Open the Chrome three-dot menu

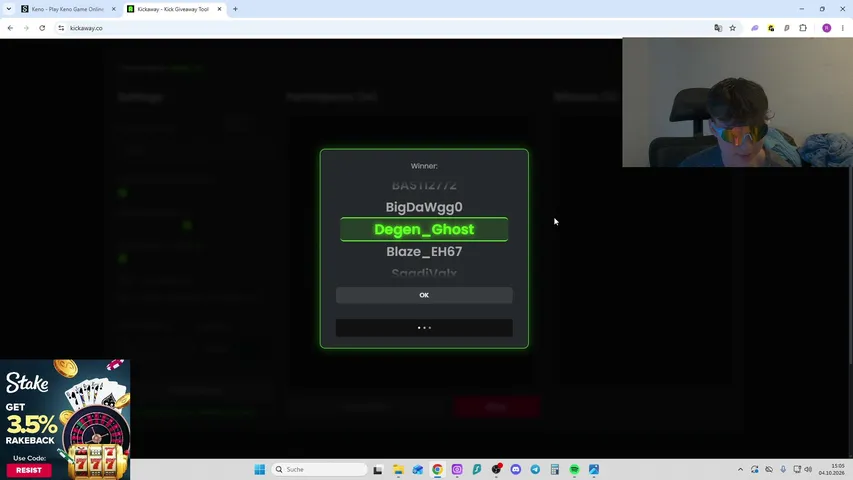pos(842,28)
